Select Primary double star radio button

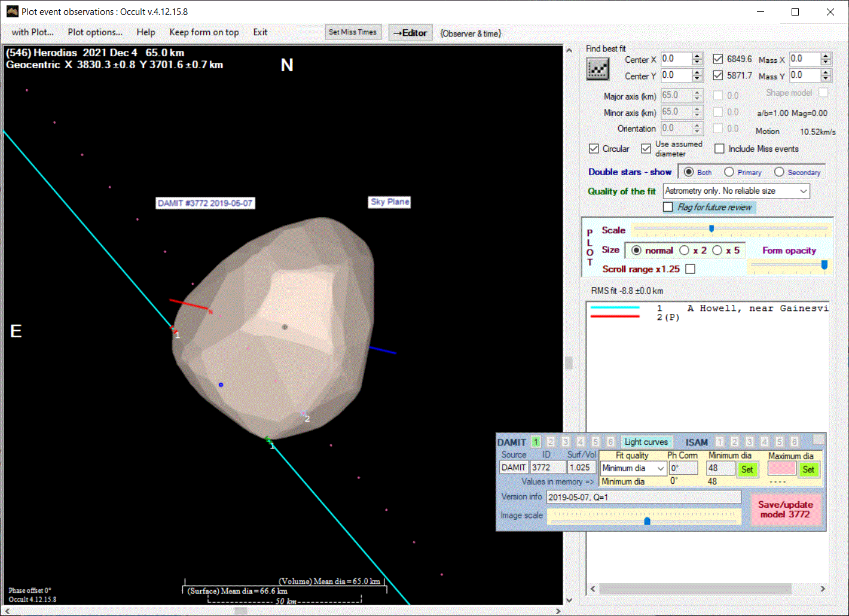pyautogui.click(x=729, y=172)
